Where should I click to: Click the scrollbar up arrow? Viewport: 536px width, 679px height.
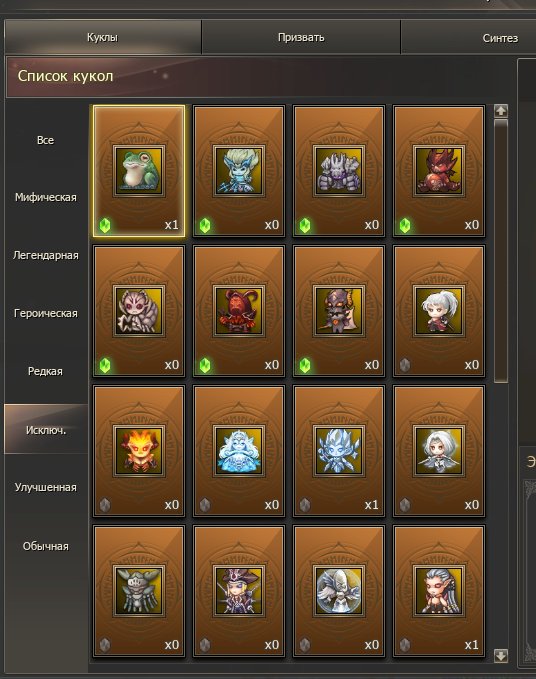(x=501, y=111)
